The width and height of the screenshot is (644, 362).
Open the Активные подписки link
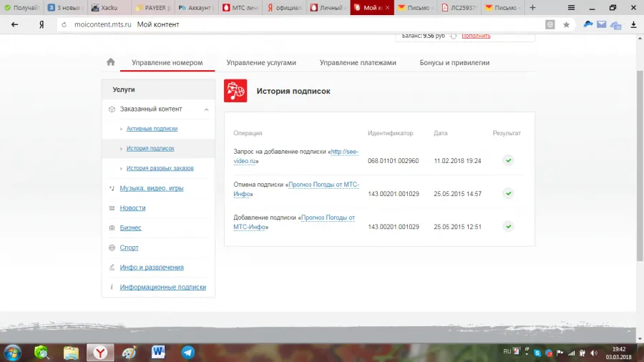pos(152,129)
